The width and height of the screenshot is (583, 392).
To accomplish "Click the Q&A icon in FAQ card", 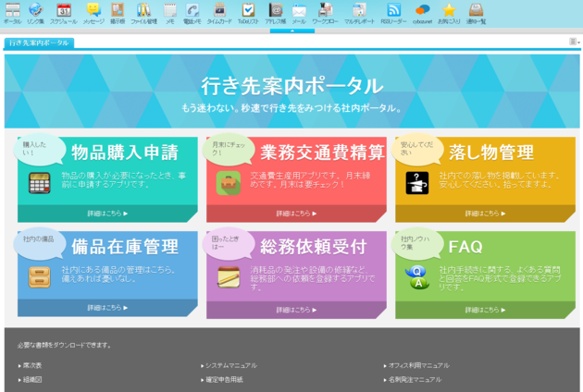I will coord(417,277).
